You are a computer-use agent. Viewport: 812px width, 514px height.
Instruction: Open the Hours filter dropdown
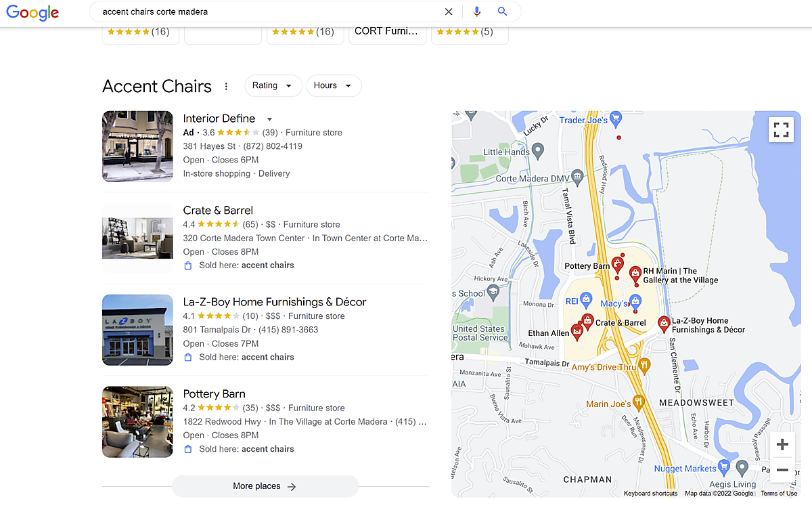tap(334, 85)
